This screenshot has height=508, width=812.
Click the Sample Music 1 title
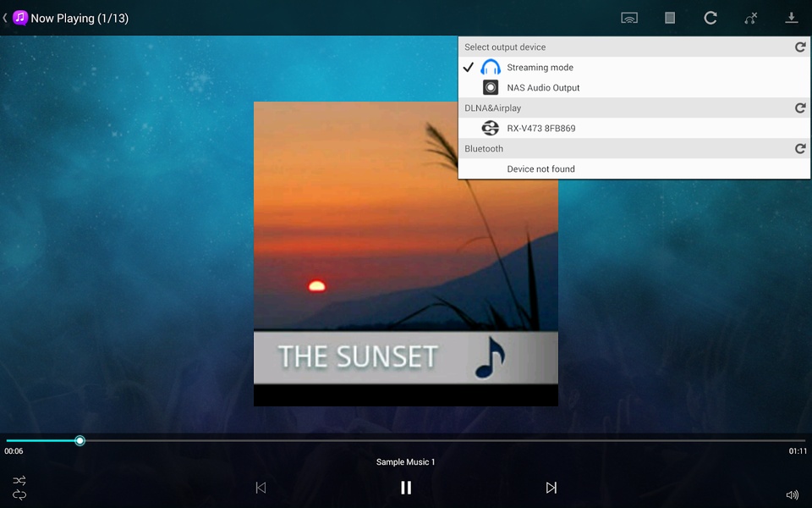[405, 462]
